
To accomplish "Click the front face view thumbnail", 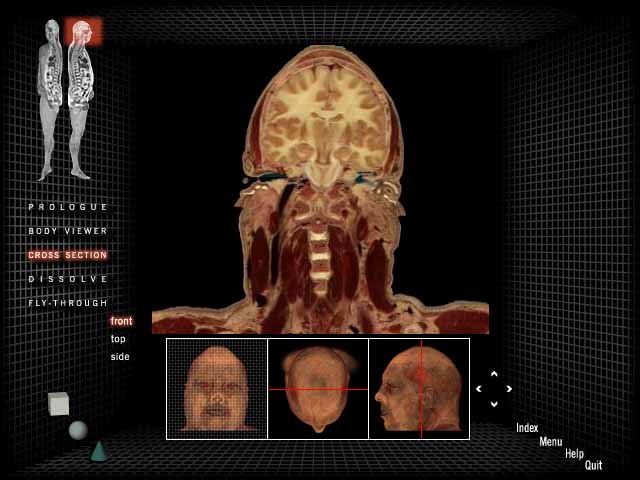I will click(x=217, y=389).
